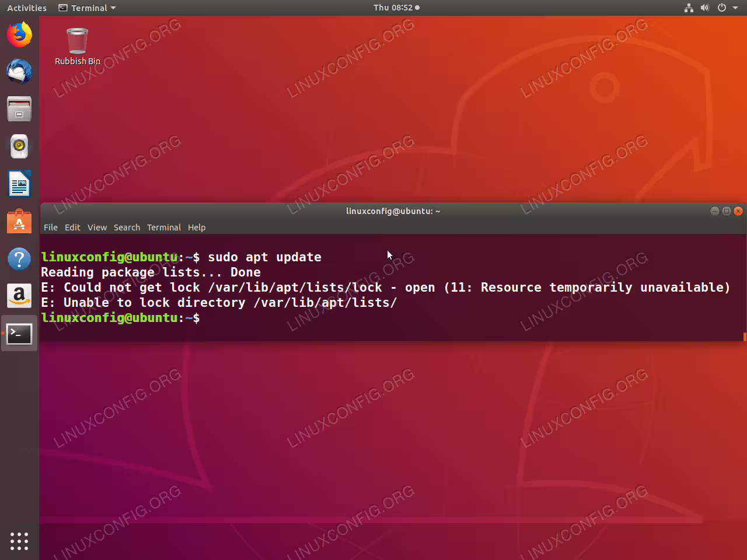The height and width of the screenshot is (560, 747).
Task: Open the Terminal menu in menubar
Action: [x=164, y=228]
